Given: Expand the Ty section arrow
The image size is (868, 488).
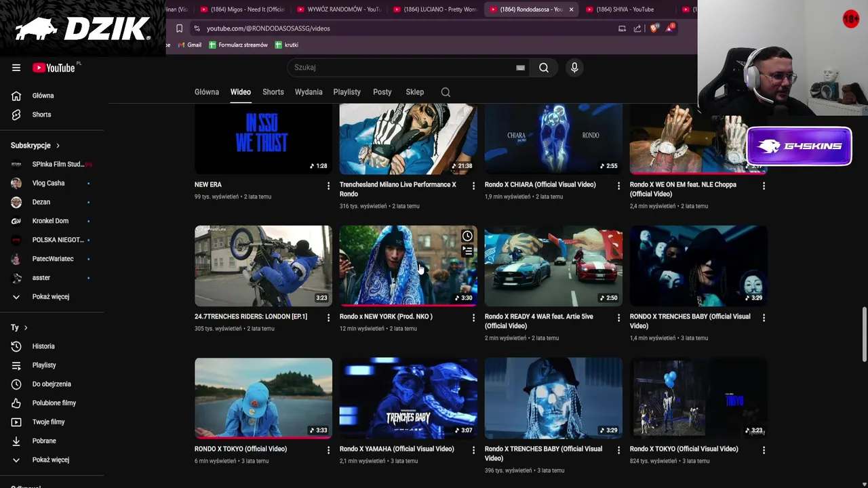Looking at the screenshot, I should pyautogui.click(x=26, y=328).
